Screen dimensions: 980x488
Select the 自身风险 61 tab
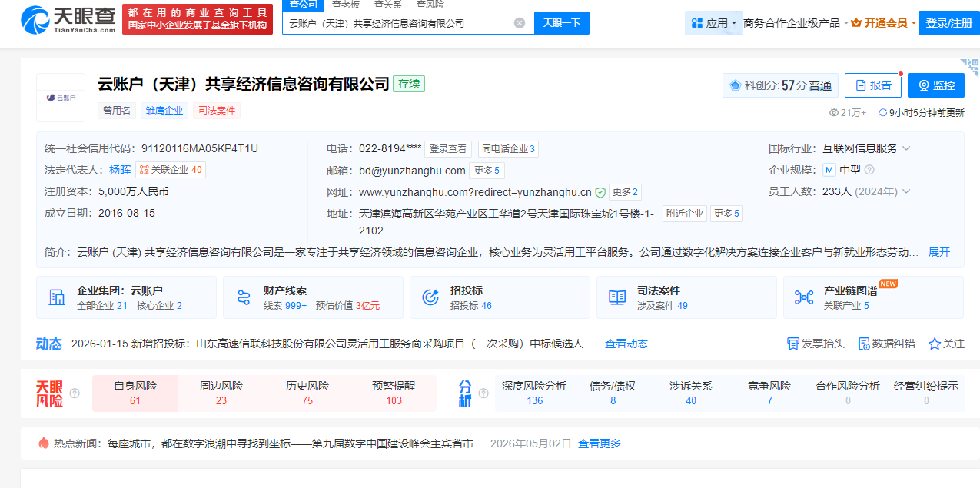pyautogui.click(x=135, y=393)
